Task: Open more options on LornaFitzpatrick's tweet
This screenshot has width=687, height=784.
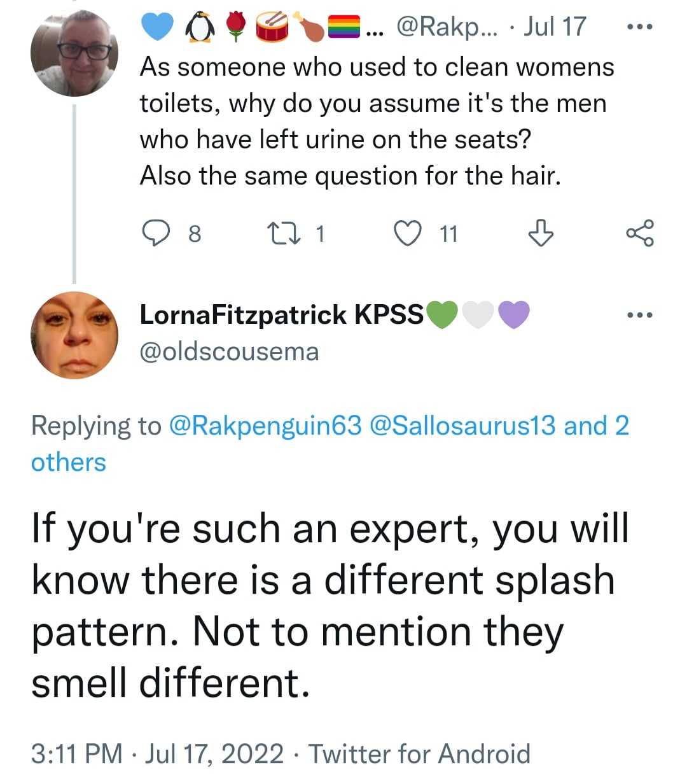Action: (x=639, y=315)
